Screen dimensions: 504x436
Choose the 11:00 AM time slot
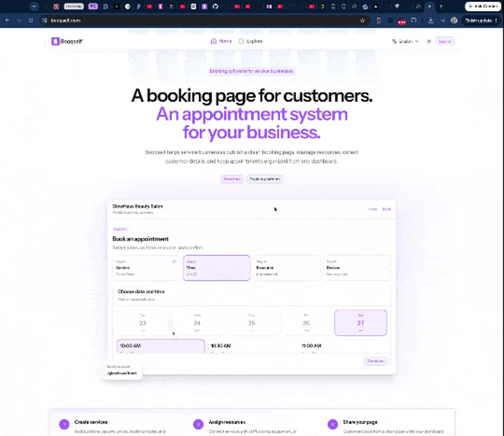pos(343,347)
